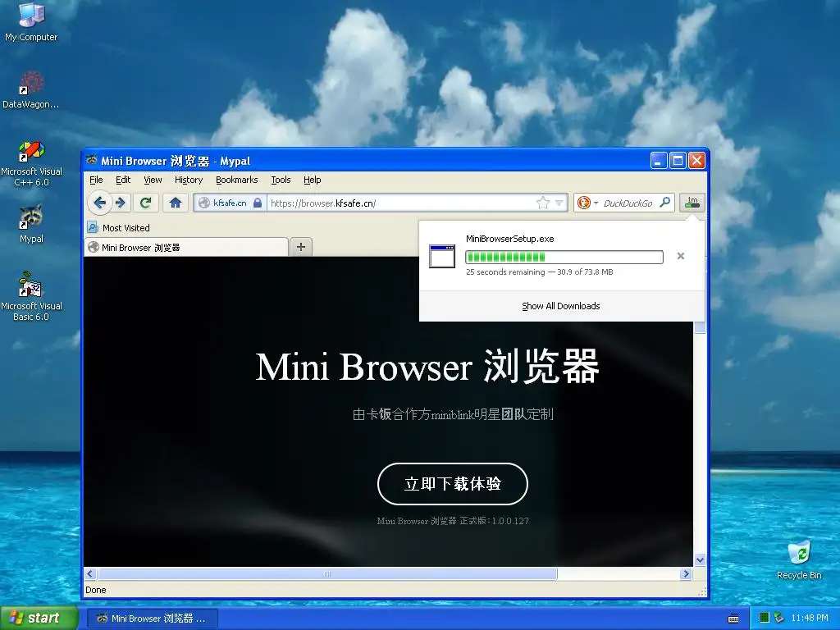Go to the home page icon
Viewport: 840px width, 630px height.
[x=176, y=203]
